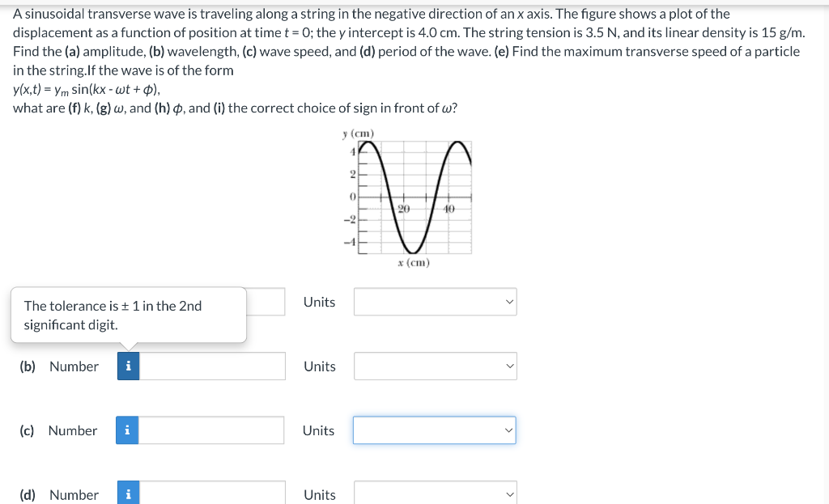
Task: Click the x (cm) axis label on the graph
Action: 414,261
